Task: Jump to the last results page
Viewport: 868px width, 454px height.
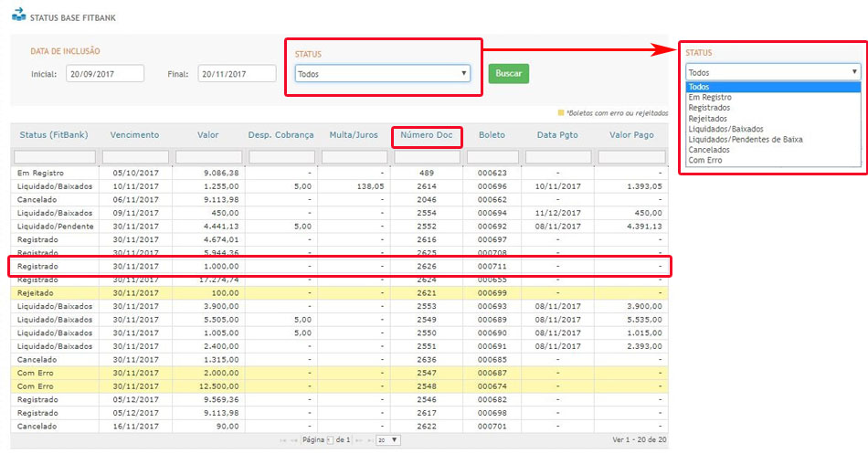Action: (x=368, y=440)
